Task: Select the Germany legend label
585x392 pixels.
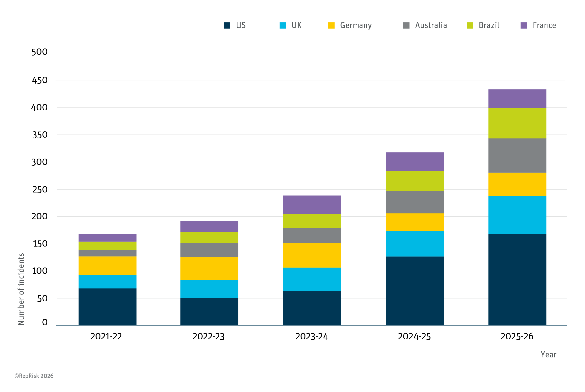Action: tap(356, 26)
